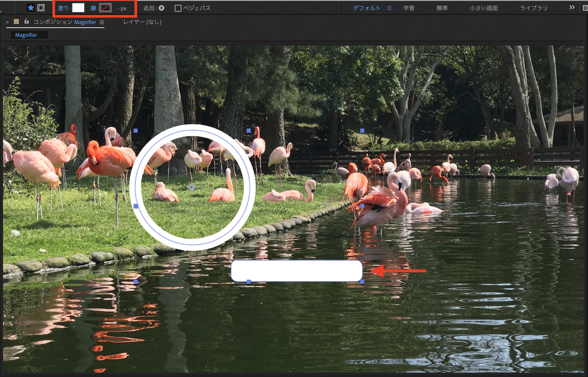The height and width of the screenshot is (377, 588).
Task: Click the lock icon beside コンポジション tab
Action: click(x=27, y=21)
